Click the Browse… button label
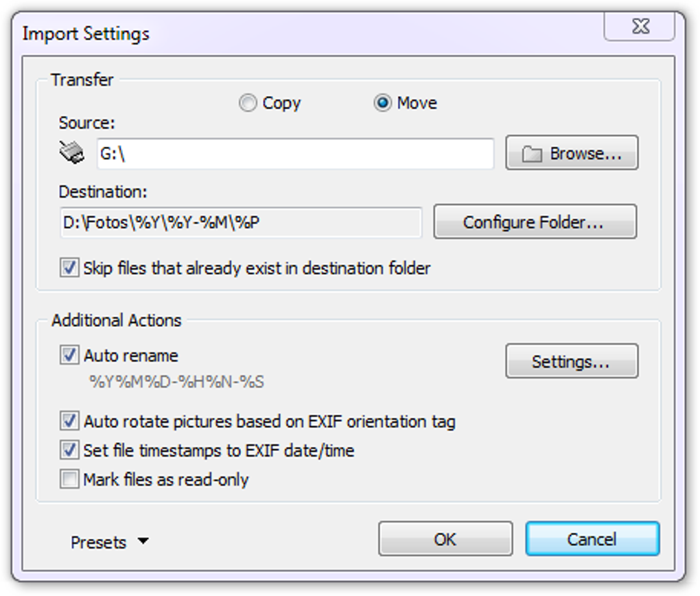The width and height of the screenshot is (700, 596). [x=585, y=154]
